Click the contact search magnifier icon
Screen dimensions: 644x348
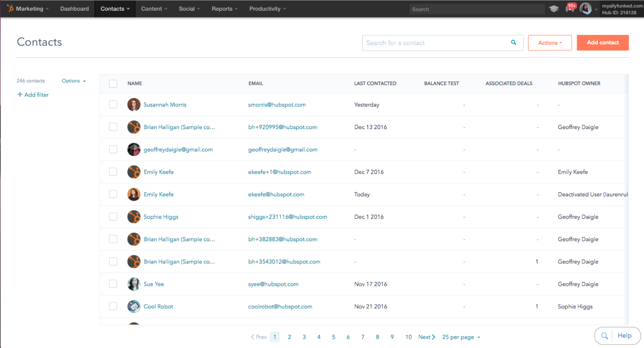coord(513,43)
